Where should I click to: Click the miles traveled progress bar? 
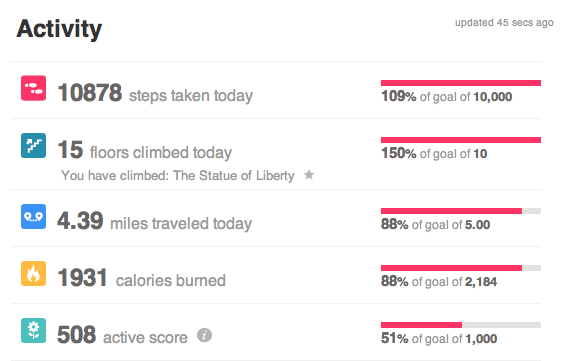pyautogui.click(x=461, y=211)
